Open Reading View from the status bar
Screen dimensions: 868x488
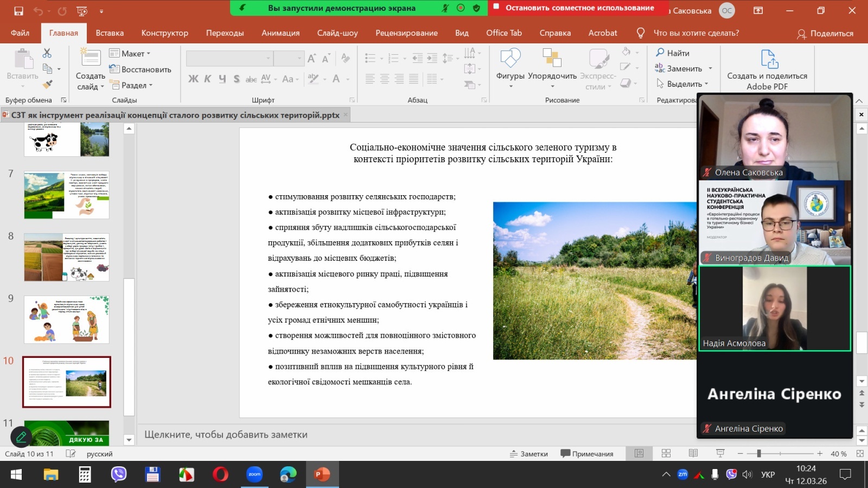click(x=693, y=453)
